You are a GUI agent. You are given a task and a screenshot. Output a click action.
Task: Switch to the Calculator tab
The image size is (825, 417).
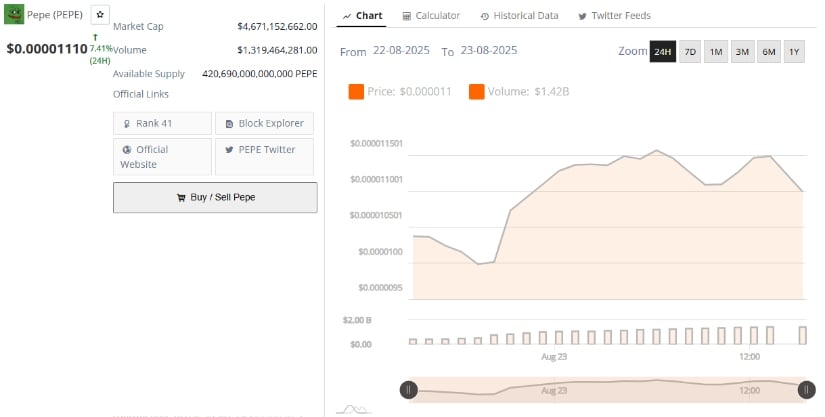431,16
